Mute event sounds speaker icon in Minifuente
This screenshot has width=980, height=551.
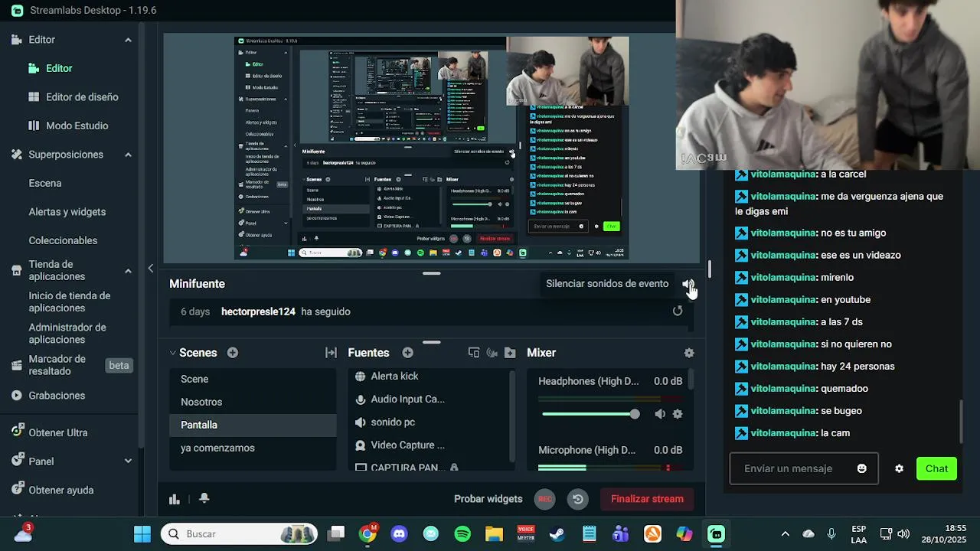687,284
